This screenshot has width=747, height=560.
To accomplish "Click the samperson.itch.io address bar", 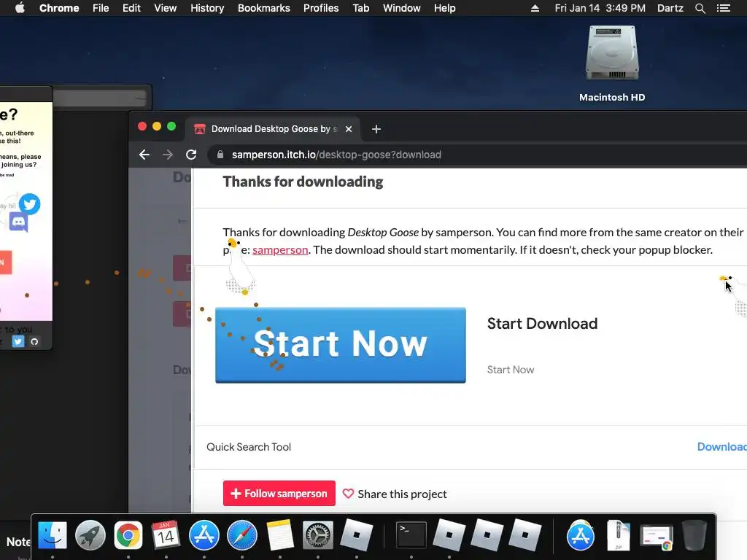I will pyautogui.click(x=476, y=155).
